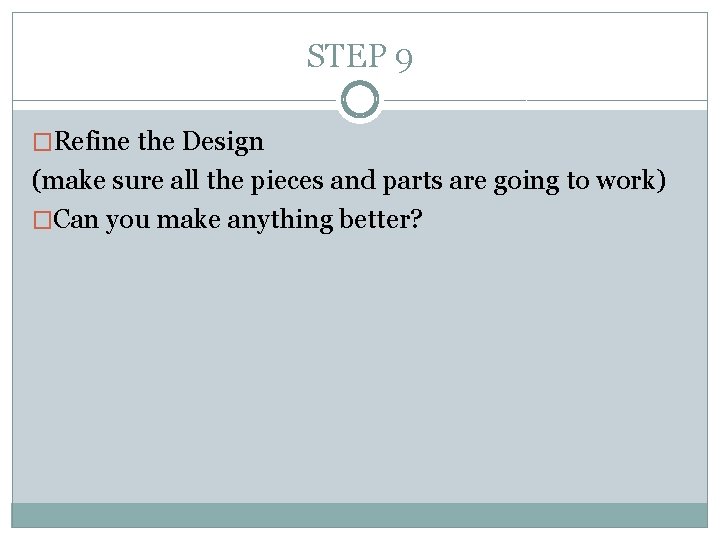This screenshot has height=540, width=720.
Task: Click the bullet glyph before 'Refine the Design'
Action: coord(40,142)
